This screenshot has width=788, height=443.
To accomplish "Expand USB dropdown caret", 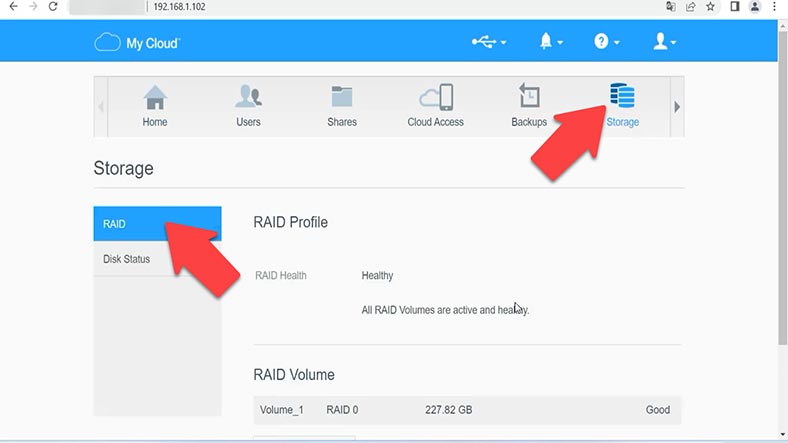I will (x=504, y=43).
